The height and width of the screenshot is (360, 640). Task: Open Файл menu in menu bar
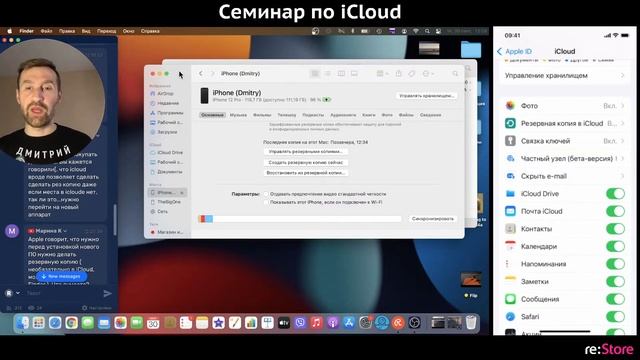tap(46, 31)
